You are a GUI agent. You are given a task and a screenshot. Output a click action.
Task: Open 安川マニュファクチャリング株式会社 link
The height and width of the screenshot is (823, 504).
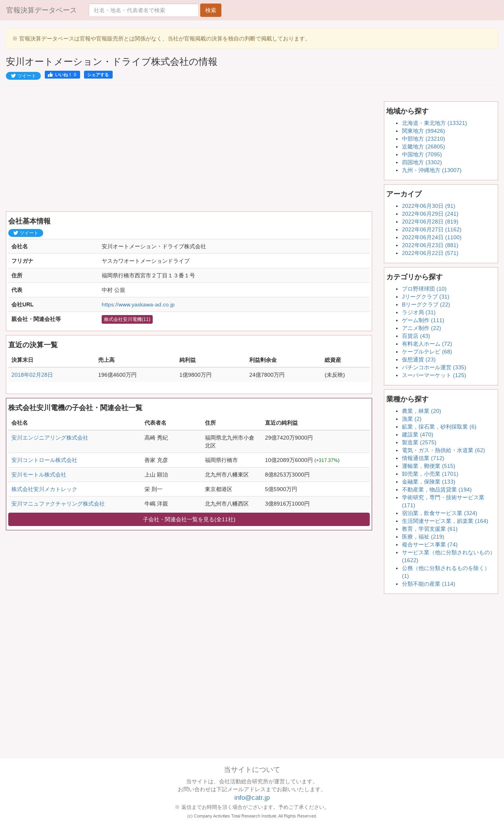coord(58,504)
